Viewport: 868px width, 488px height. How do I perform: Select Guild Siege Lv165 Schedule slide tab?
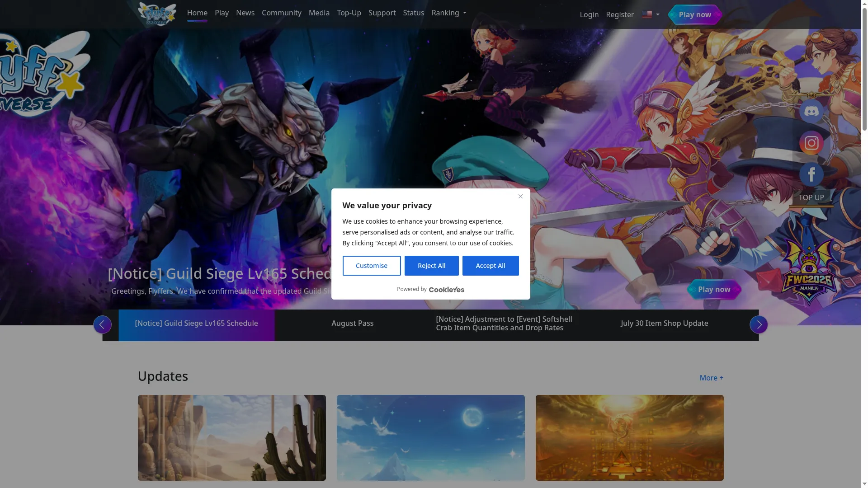[196, 325]
